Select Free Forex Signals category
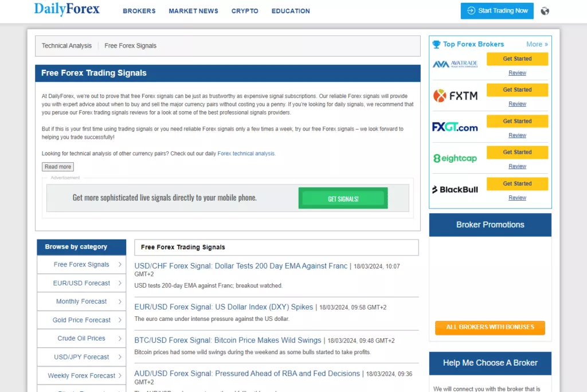Screen dimensions: 587x392 [x=81, y=265]
